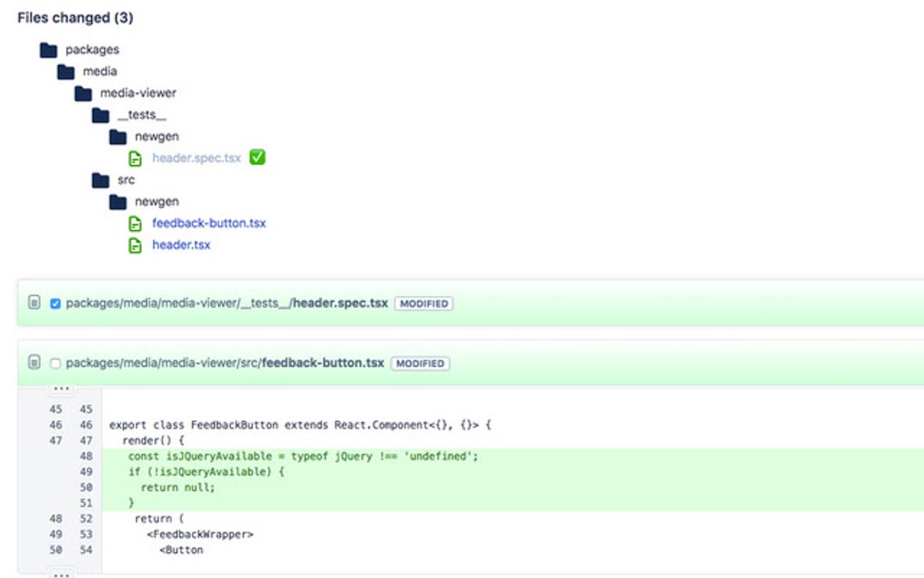Screen dimensions: 924x578
Task: Mark feedback-button.tsx as reviewed
Action: click(x=54, y=362)
